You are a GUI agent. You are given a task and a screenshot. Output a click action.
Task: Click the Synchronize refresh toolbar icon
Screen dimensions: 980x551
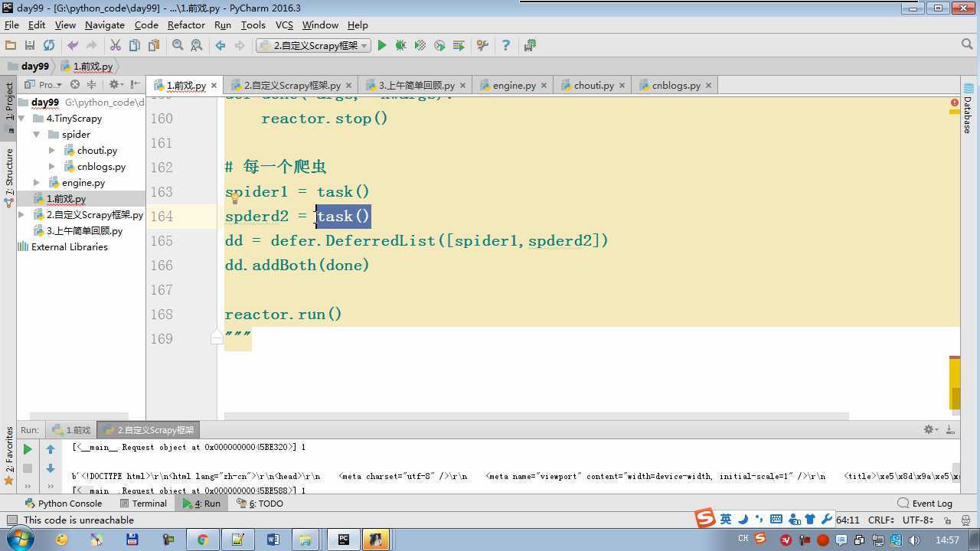[x=49, y=46]
